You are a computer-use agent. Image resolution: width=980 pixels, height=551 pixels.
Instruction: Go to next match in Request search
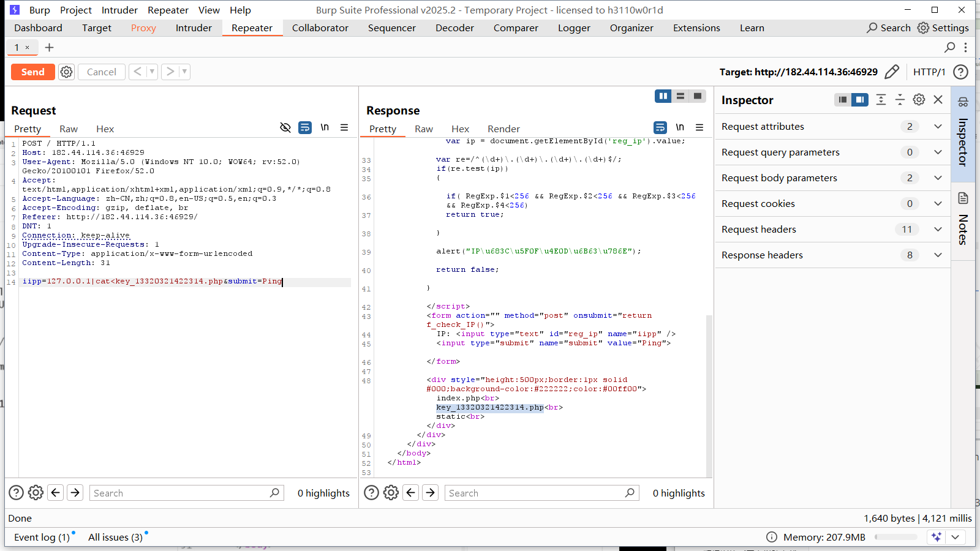pos(75,492)
